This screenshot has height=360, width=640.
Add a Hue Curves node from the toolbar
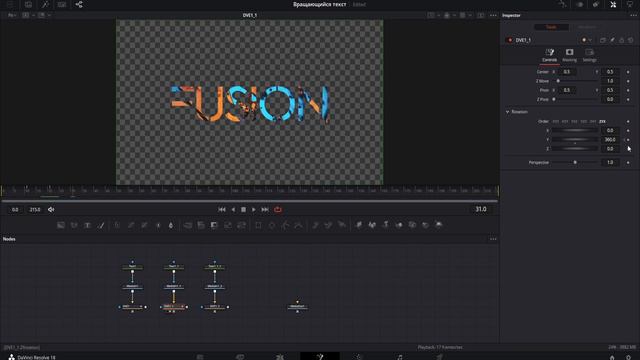pyautogui.click(x=144, y=225)
